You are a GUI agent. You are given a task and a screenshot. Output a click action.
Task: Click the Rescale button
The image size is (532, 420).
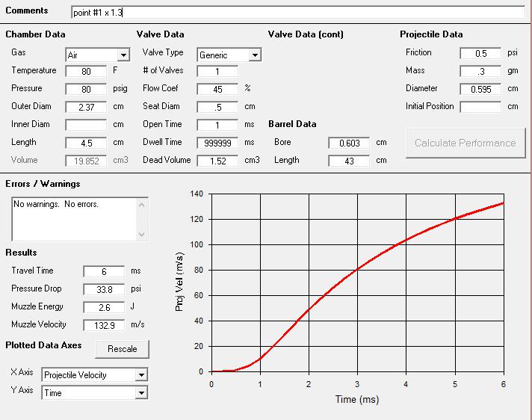122,349
